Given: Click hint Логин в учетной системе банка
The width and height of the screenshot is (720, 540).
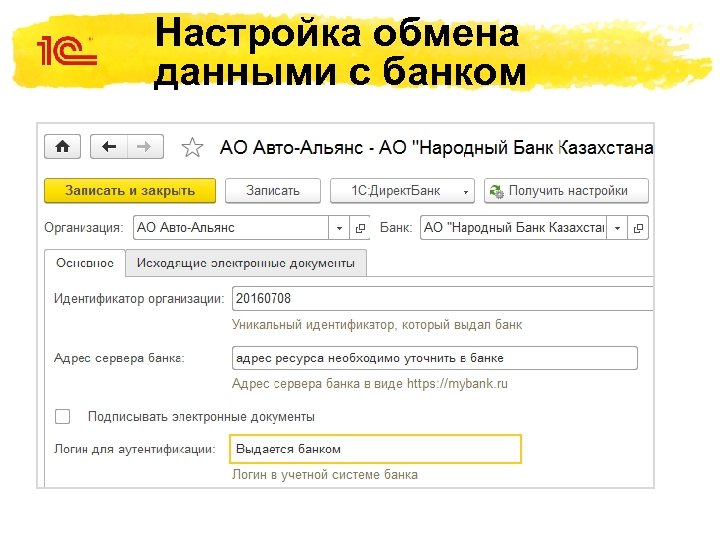Looking at the screenshot, I should coord(325,474).
